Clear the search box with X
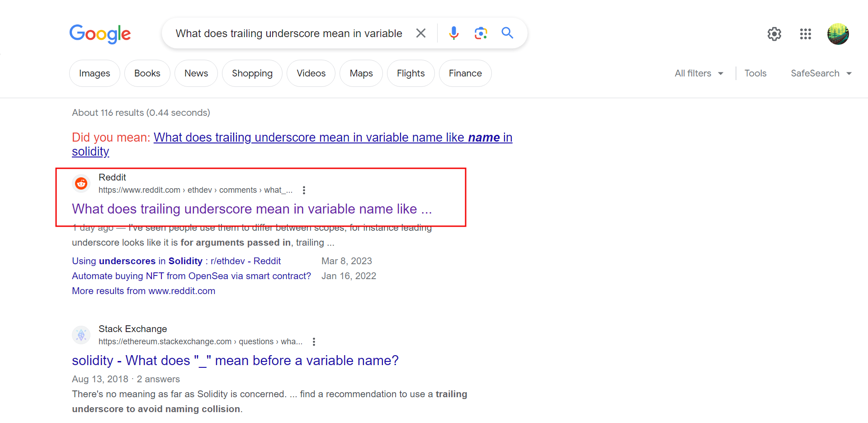 421,33
